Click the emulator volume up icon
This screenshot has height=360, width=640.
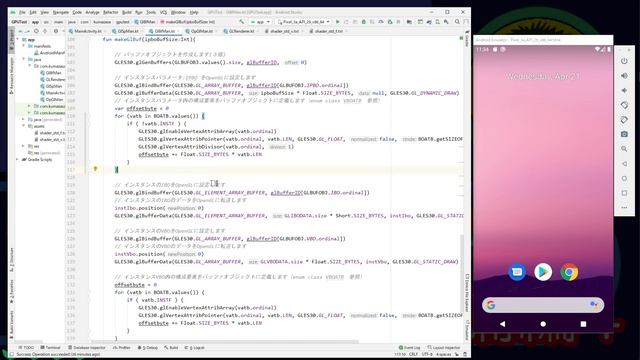(624, 76)
